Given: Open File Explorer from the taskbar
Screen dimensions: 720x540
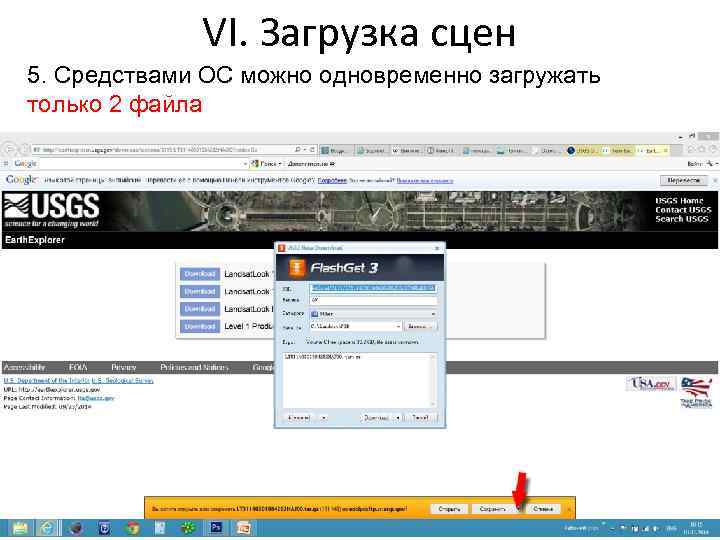Looking at the screenshot, I should pyautogui.click(x=20, y=528).
